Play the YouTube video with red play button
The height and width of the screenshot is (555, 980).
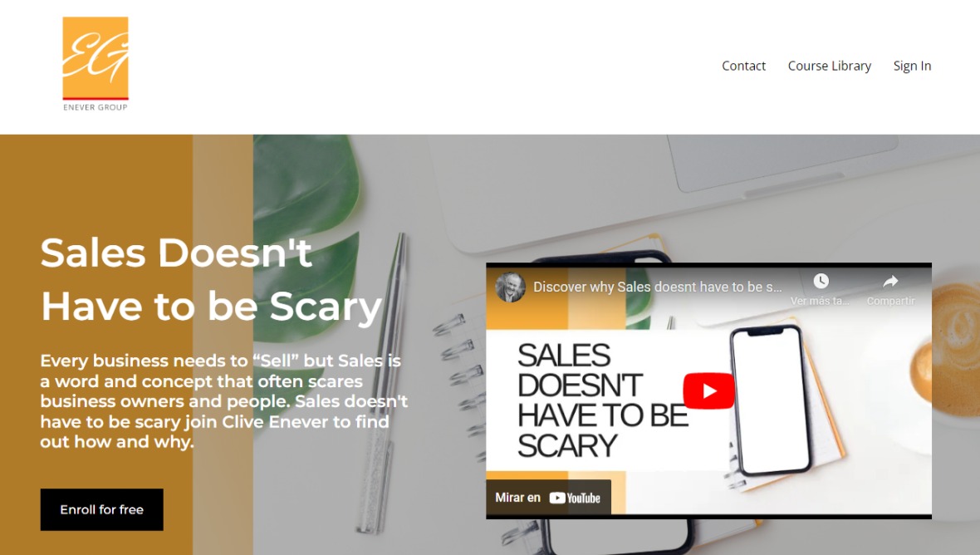(708, 390)
